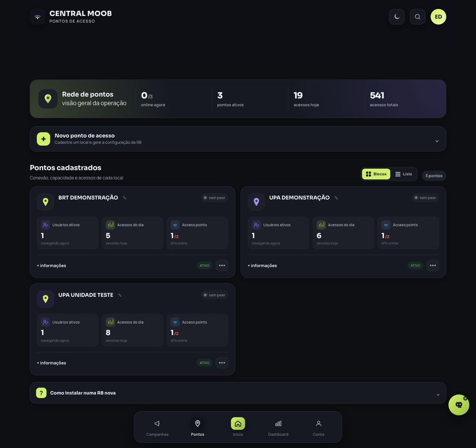This screenshot has height=448, width=476.
Task: Click the green plus icon for new access point
Action: [44, 139]
